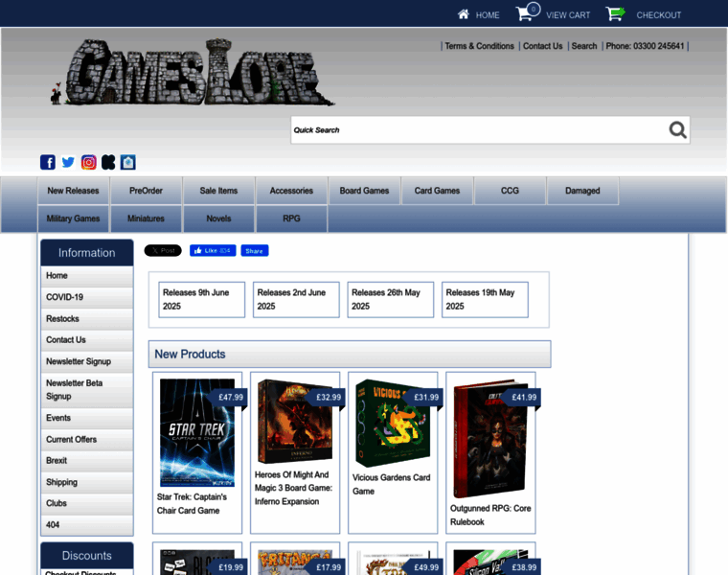Open Brexit sidebar link
This screenshot has width=728, height=575.
pyautogui.click(x=87, y=461)
